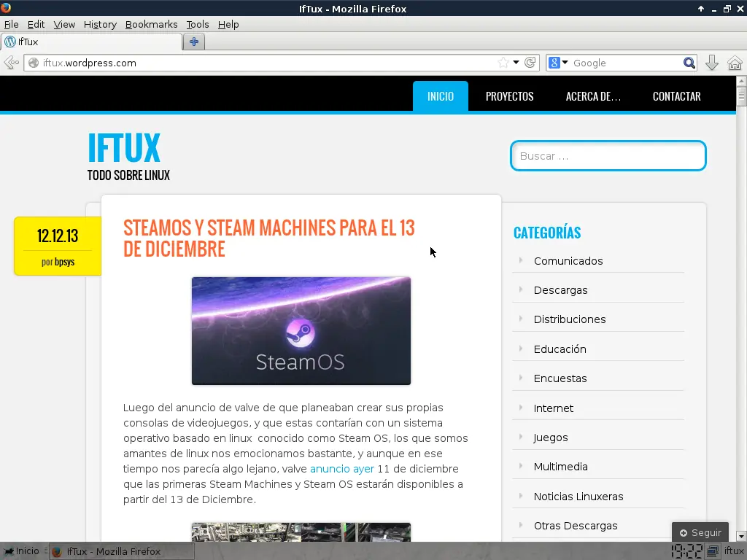Open the File menu
Viewport: 747px width, 560px height.
pos(11,24)
